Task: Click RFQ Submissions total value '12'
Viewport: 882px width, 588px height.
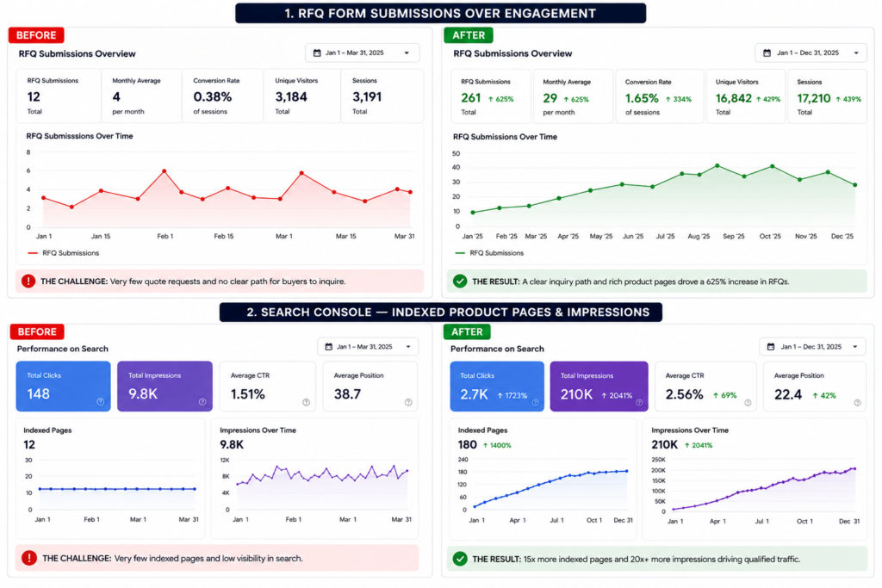Action: [x=34, y=96]
